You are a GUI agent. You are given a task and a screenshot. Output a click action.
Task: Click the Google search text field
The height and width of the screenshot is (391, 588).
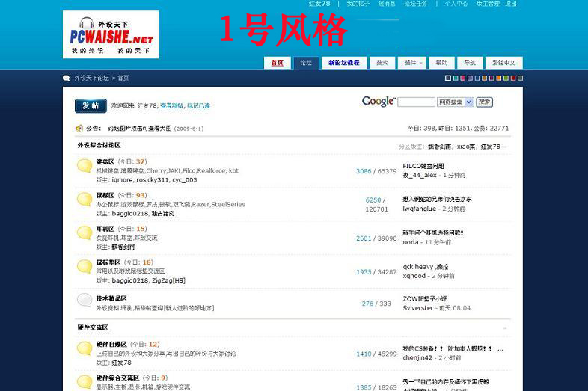point(416,102)
